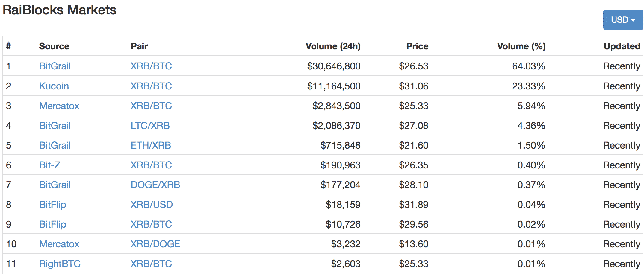This screenshot has height=274, width=644.
Task: Open the XRB/DOGE pair link
Action: pyautogui.click(x=155, y=244)
